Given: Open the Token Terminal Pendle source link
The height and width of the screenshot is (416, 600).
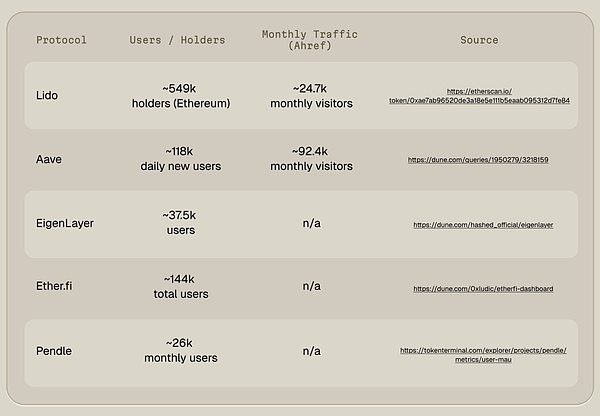Looking at the screenshot, I should 479,354.
